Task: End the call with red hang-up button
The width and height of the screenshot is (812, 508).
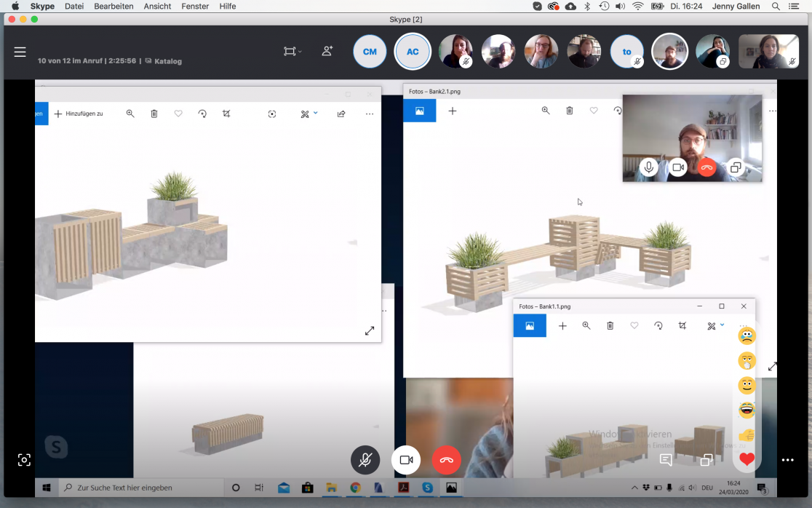Action: pos(447,460)
